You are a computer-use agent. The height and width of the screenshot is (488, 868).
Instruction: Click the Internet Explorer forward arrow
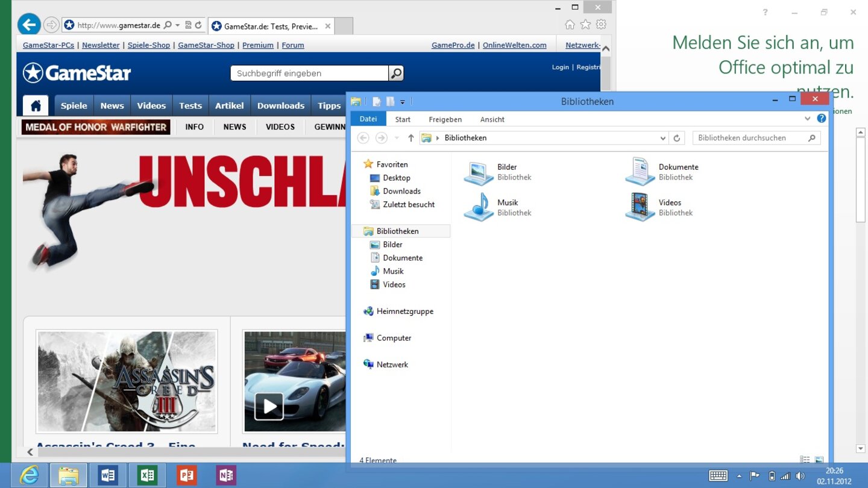51,25
